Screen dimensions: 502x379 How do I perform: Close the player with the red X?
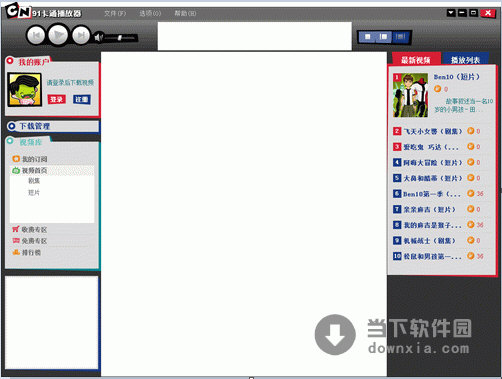pos(488,13)
